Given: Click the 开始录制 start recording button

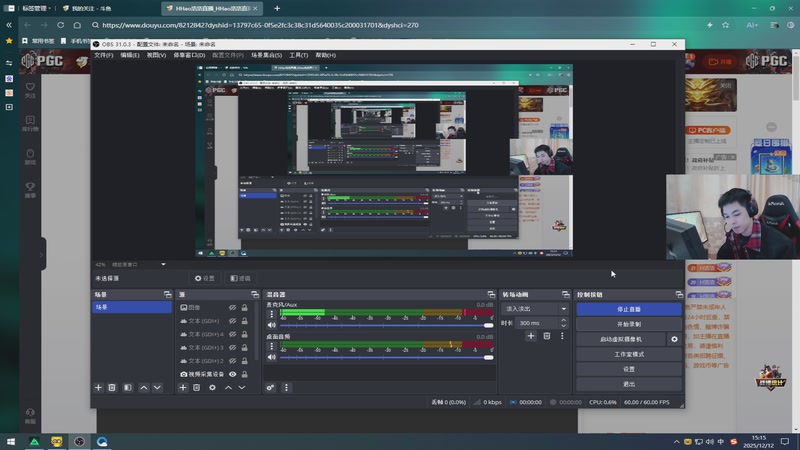Looking at the screenshot, I should point(629,324).
